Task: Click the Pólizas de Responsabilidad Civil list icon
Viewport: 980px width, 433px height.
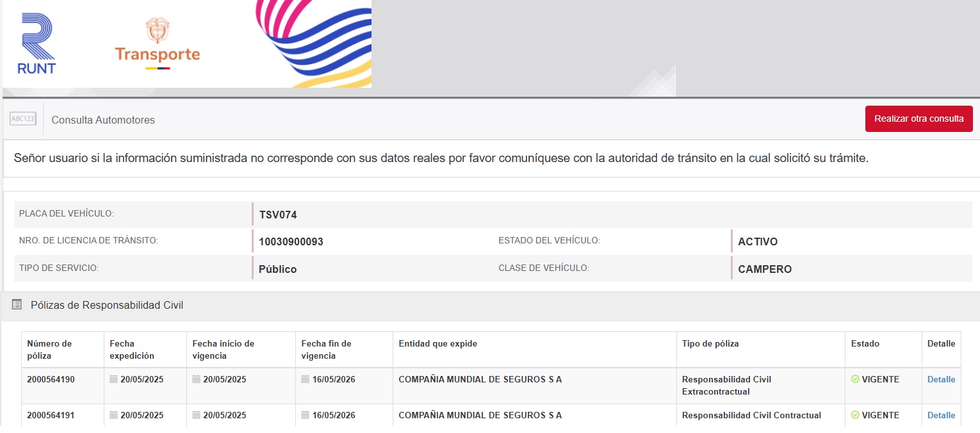Action: point(17,305)
